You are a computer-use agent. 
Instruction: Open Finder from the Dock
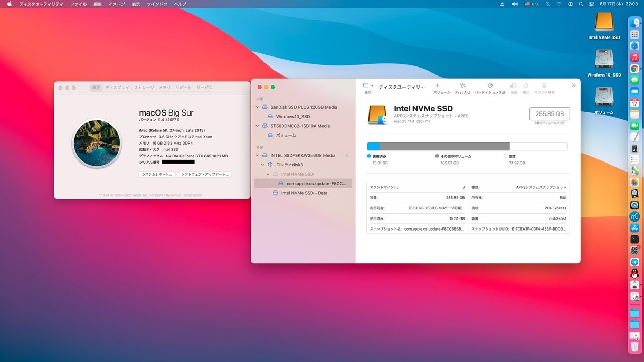[x=634, y=23]
